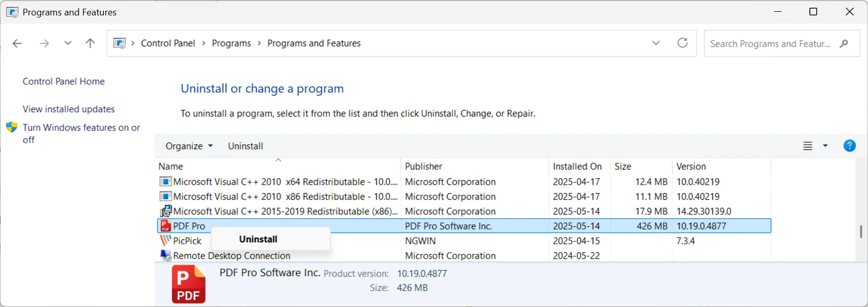This screenshot has height=307, width=868.
Task: Sort by the Version column header
Action: [x=722, y=166]
